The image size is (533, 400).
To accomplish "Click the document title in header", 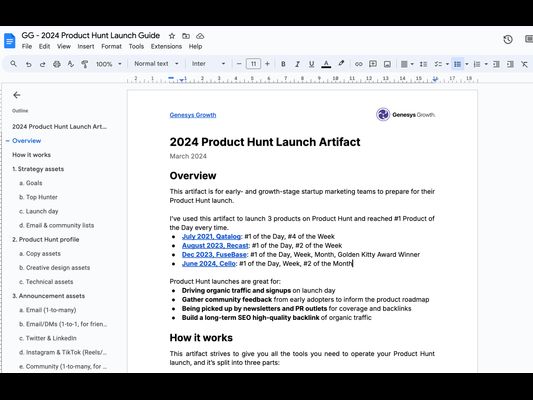I will click(90, 35).
